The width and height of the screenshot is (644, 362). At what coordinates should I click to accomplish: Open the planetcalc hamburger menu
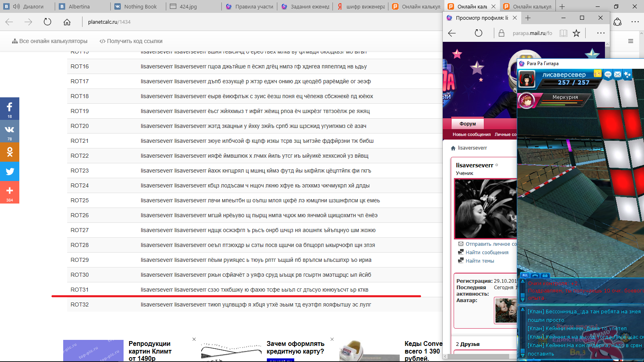click(x=631, y=41)
